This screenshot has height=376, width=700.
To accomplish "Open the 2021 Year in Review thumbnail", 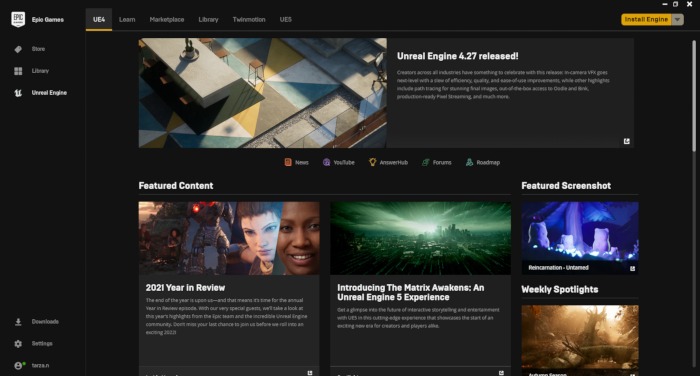I will [x=229, y=238].
